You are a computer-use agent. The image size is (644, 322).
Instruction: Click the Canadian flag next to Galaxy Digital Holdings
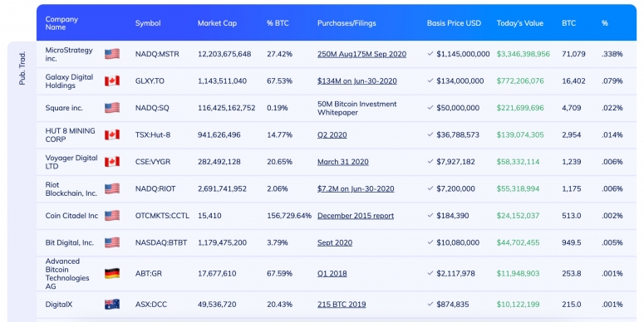click(x=112, y=80)
